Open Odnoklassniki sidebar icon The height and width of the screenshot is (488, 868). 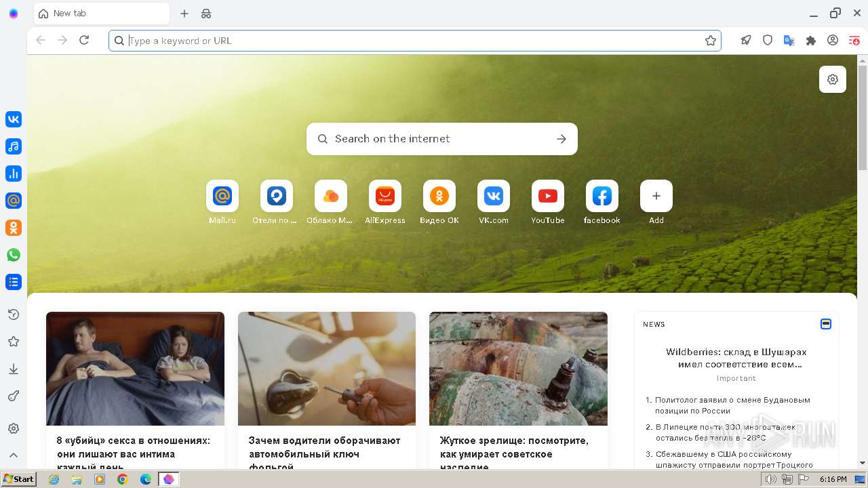click(x=14, y=228)
